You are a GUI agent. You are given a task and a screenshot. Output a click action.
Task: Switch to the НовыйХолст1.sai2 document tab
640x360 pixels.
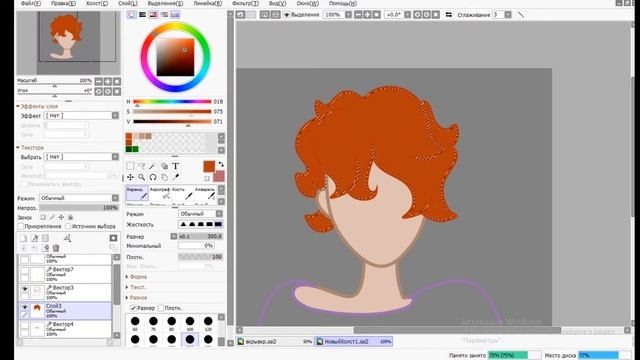353,341
